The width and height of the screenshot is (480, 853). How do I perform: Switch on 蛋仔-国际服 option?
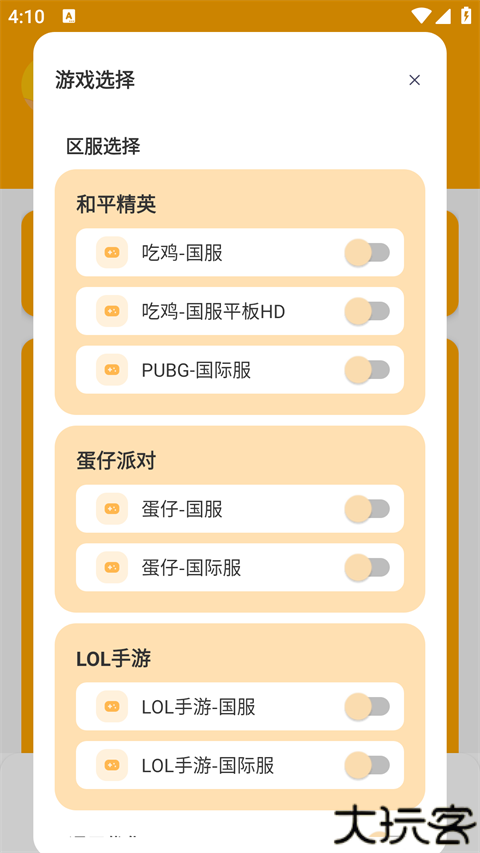click(x=367, y=567)
